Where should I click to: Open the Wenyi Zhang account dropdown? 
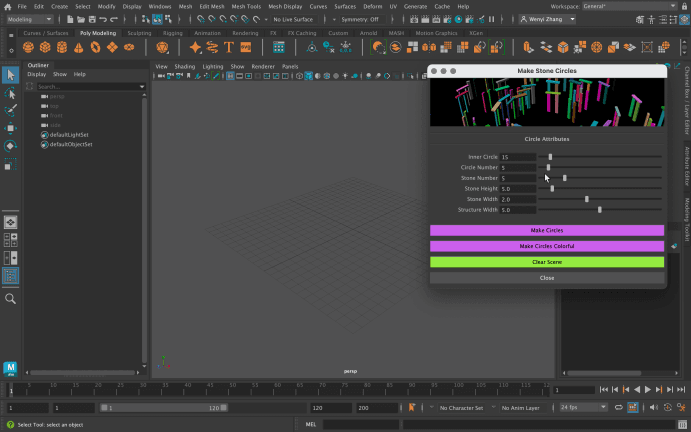pyautogui.click(x=547, y=19)
